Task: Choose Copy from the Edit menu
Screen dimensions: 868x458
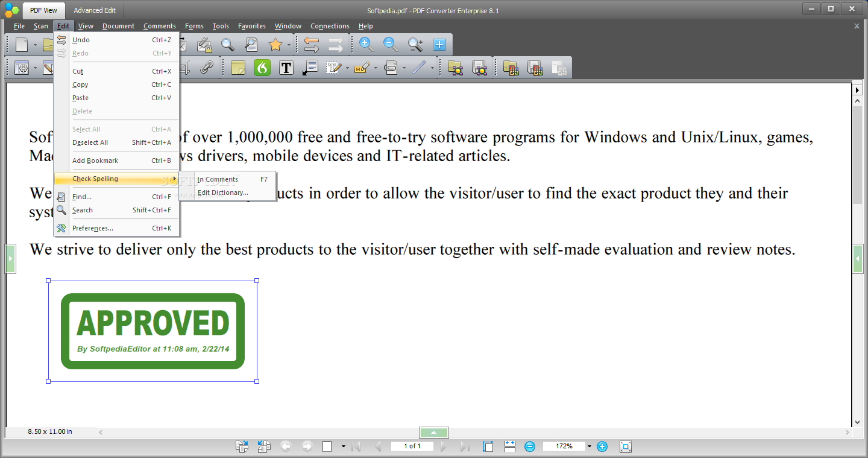Action: [116, 84]
